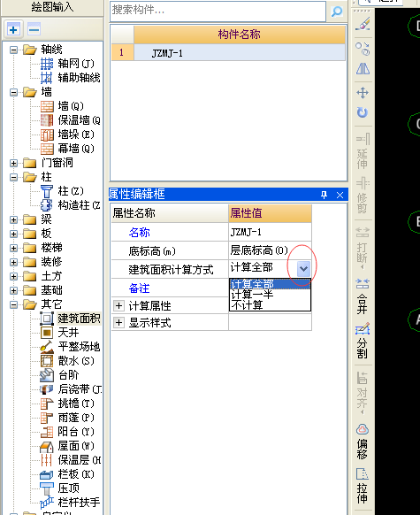The height and width of the screenshot is (515, 420).
Task: Select 天井 item in tree
Action: [60, 333]
